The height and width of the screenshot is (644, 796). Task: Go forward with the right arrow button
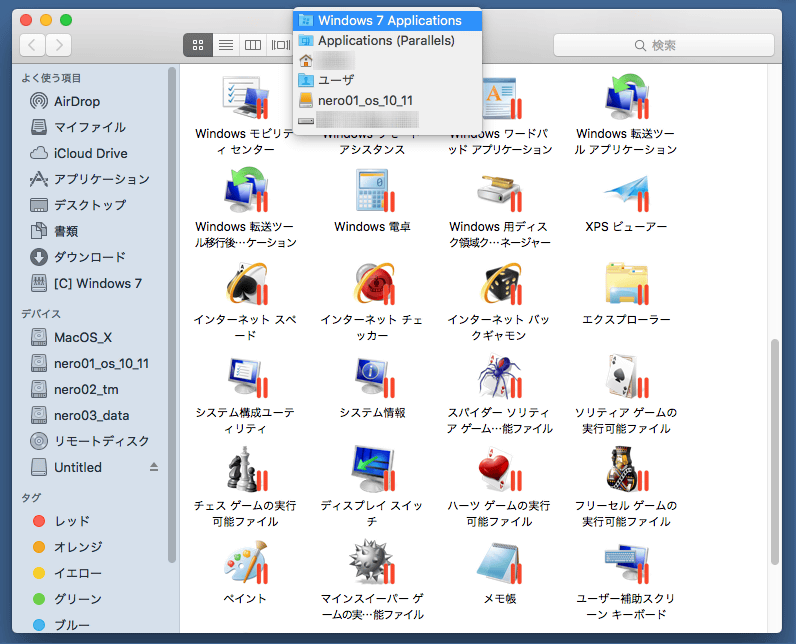[58, 45]
